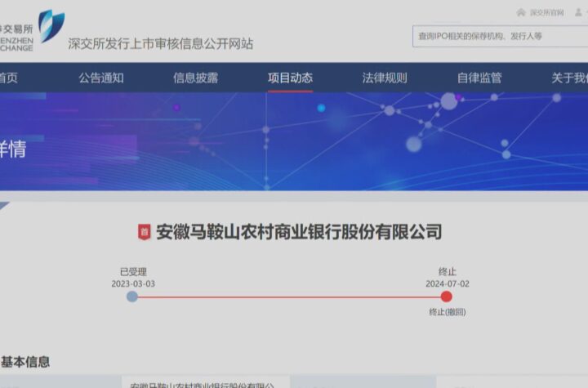The image size is (588, 388).
Task: Click the 基本信息 section heading
Action: point(25,361)
